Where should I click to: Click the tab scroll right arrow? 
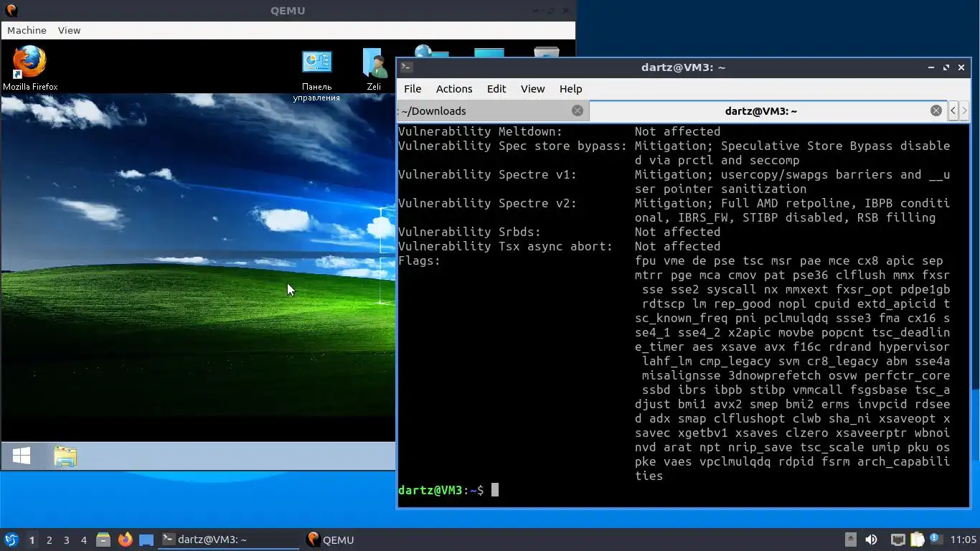click(x=964, y=110)
